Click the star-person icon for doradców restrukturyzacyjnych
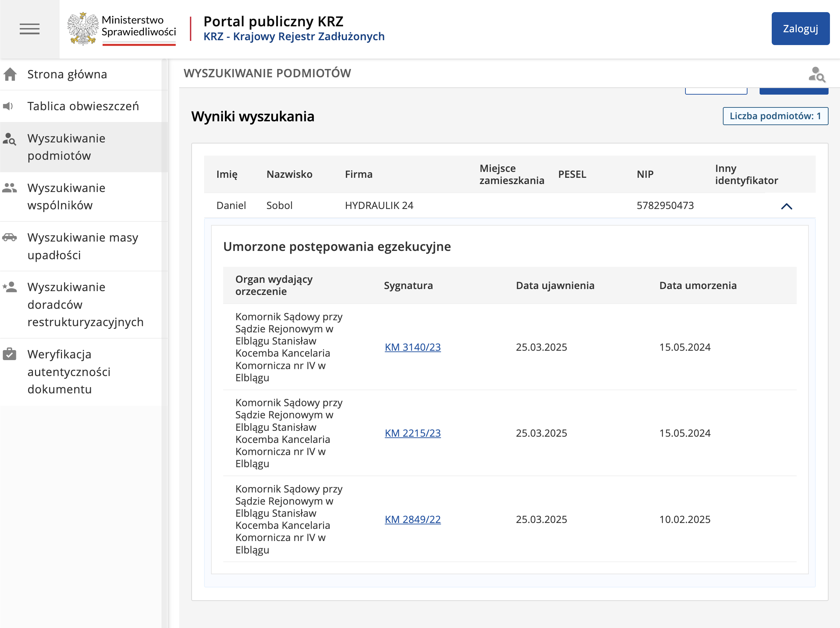The width and height of the screenshot is (840, 628). 9,287
